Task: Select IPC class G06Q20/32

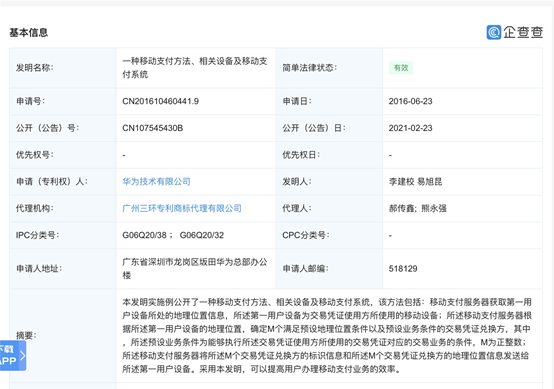Action: (202, 235)
